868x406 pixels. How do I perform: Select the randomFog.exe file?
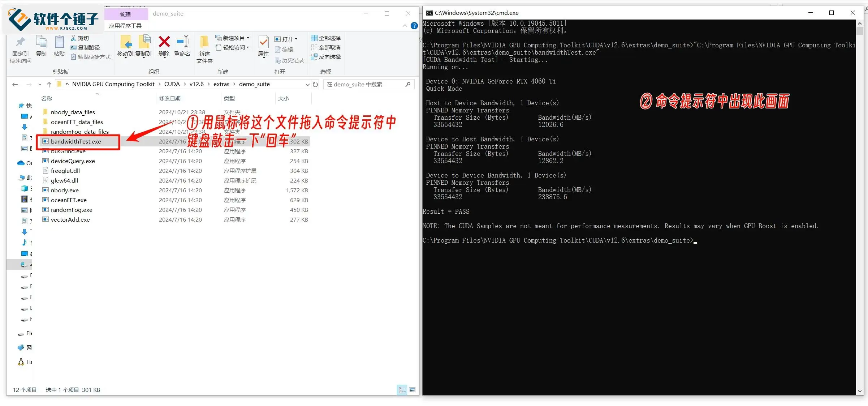[x=72, y=210]
